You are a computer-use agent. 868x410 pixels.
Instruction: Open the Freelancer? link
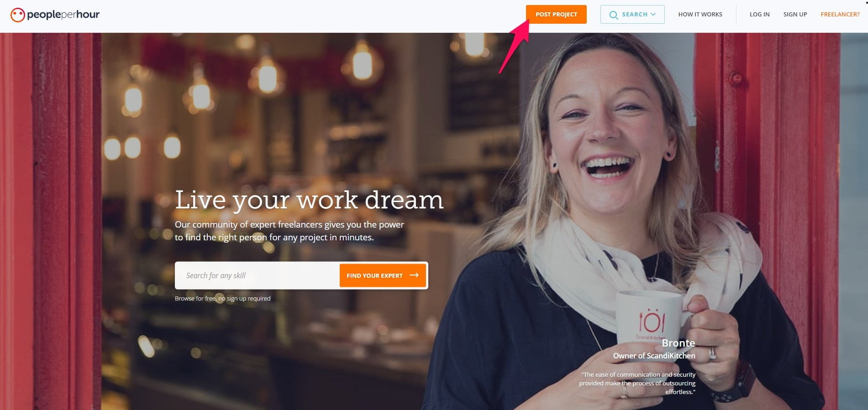840,15
